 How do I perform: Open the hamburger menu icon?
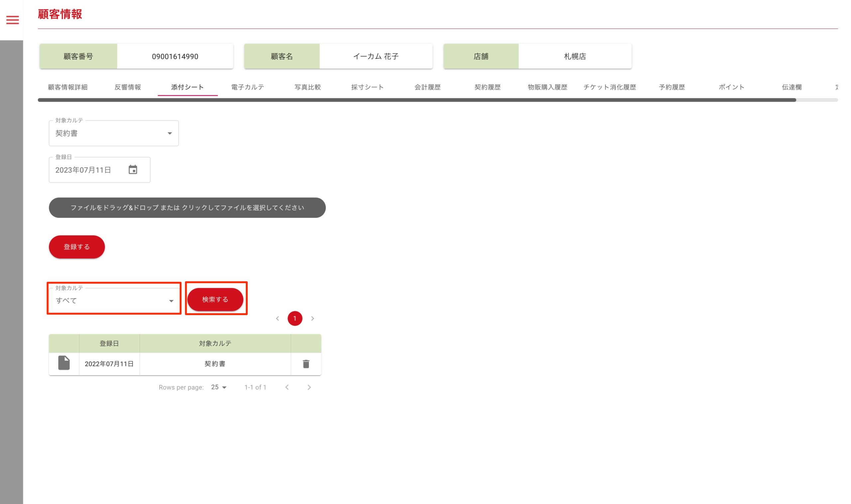pos(13,20)
